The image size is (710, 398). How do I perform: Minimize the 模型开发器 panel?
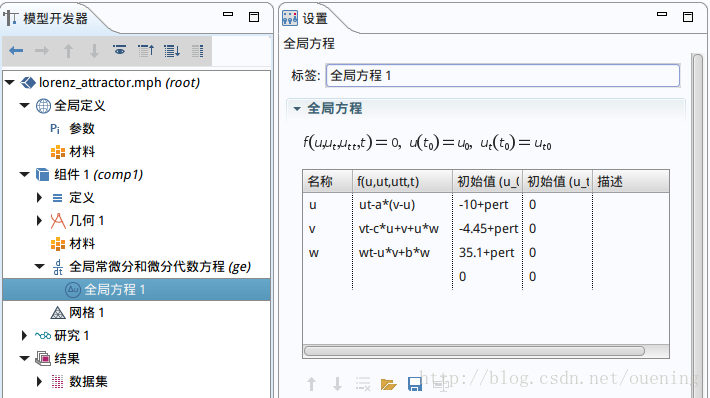coord(228,14)
